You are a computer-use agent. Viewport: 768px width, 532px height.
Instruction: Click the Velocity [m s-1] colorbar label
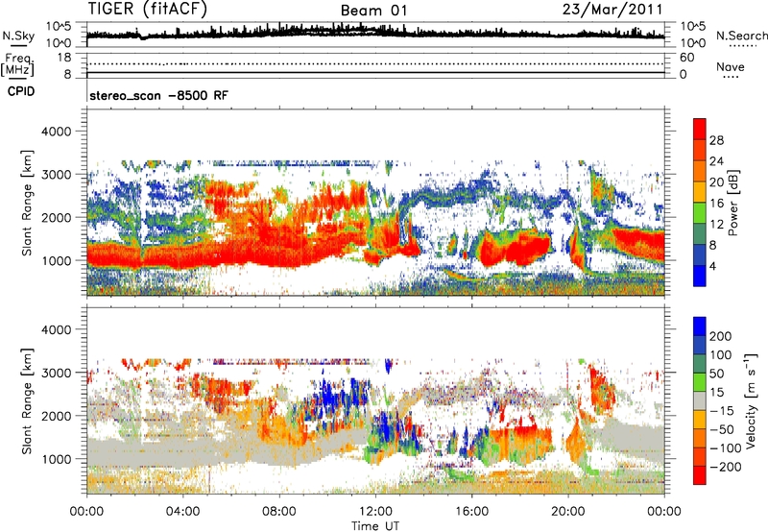pos(750,400)
